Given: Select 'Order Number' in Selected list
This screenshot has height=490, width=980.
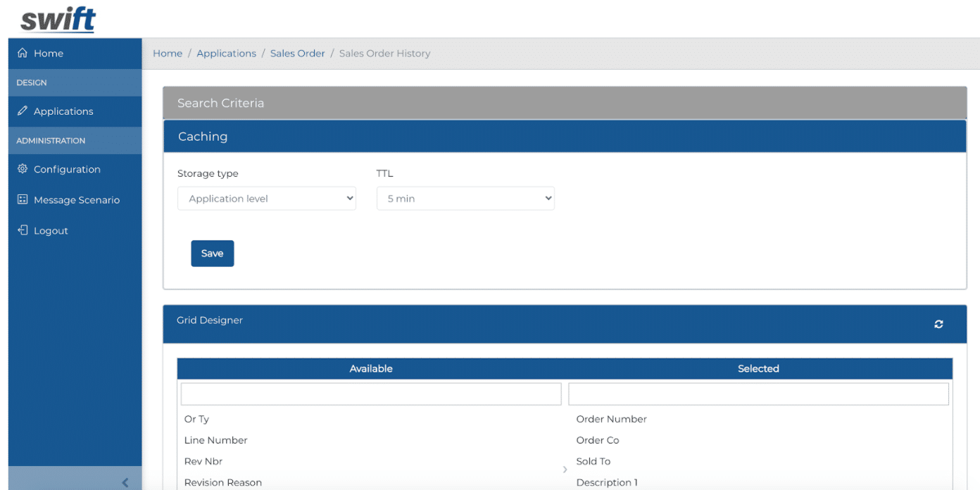Looking at the screenshot, I should tap(611, 419).
